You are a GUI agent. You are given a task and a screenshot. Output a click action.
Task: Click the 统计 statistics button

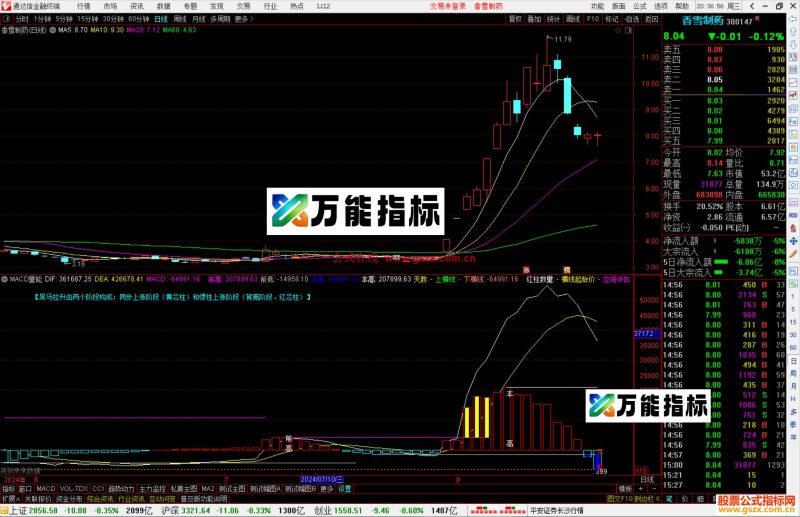pos(554,19)
